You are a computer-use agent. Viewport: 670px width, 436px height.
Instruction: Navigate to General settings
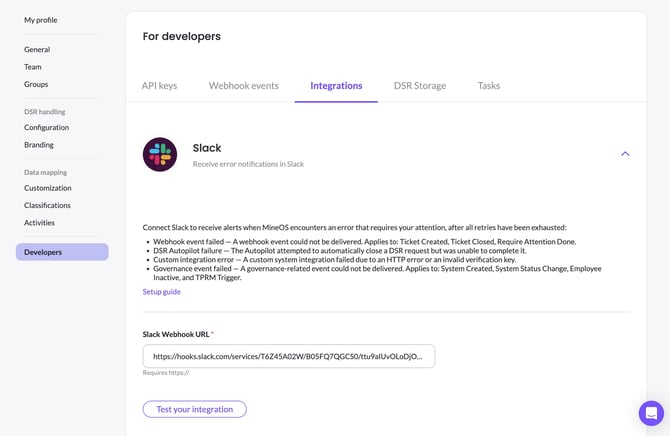coord(37,50)
